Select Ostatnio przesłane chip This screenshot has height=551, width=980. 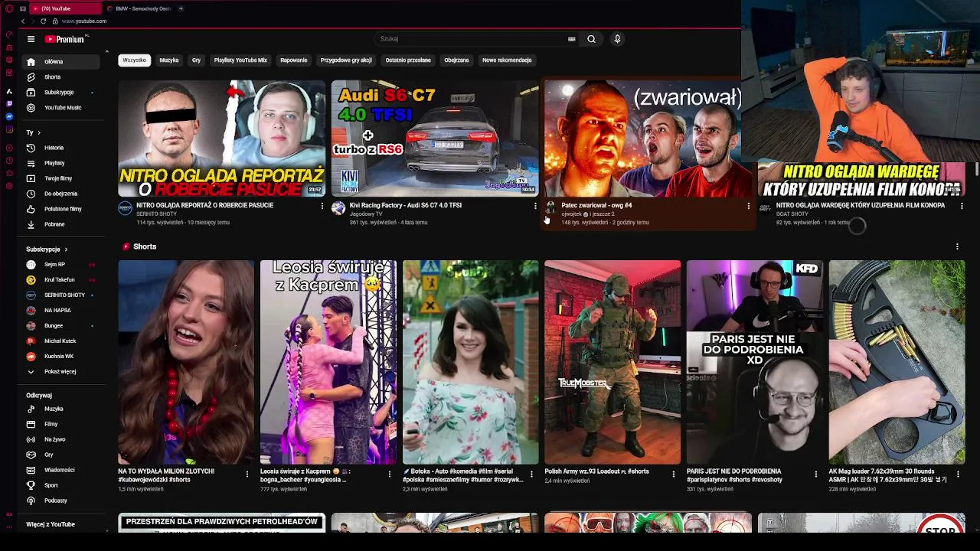(408, 60)
